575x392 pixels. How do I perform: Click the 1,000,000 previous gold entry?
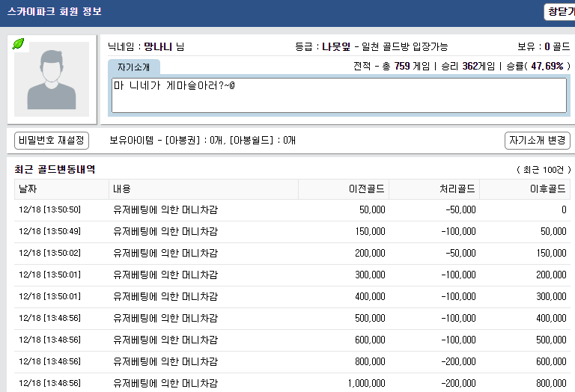366,383
